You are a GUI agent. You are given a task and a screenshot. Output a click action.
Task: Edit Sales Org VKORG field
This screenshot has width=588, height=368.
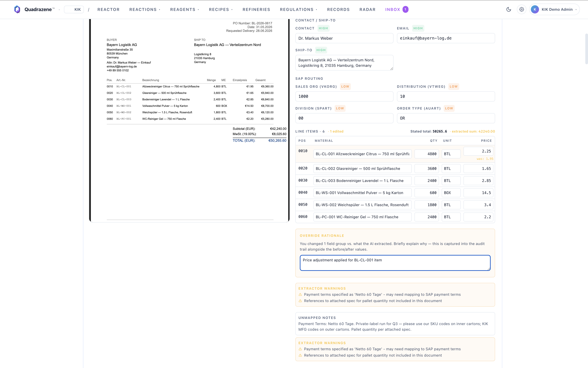344,96
